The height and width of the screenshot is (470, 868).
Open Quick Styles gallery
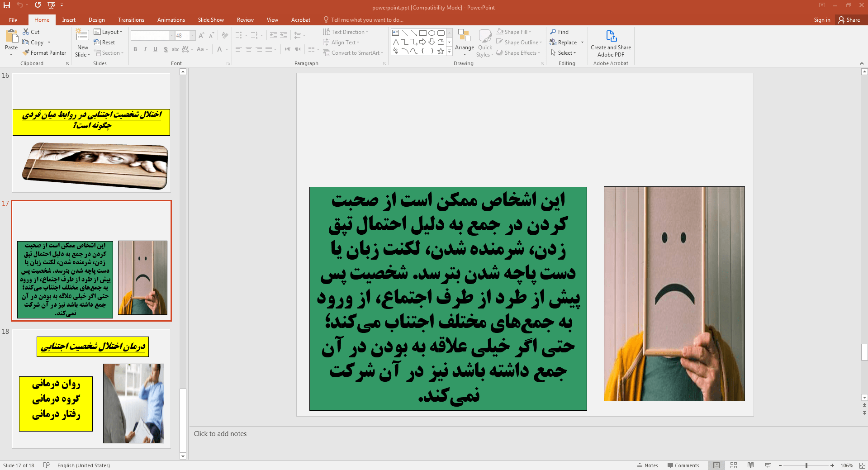pyautogui.click(x=485, y=43)
